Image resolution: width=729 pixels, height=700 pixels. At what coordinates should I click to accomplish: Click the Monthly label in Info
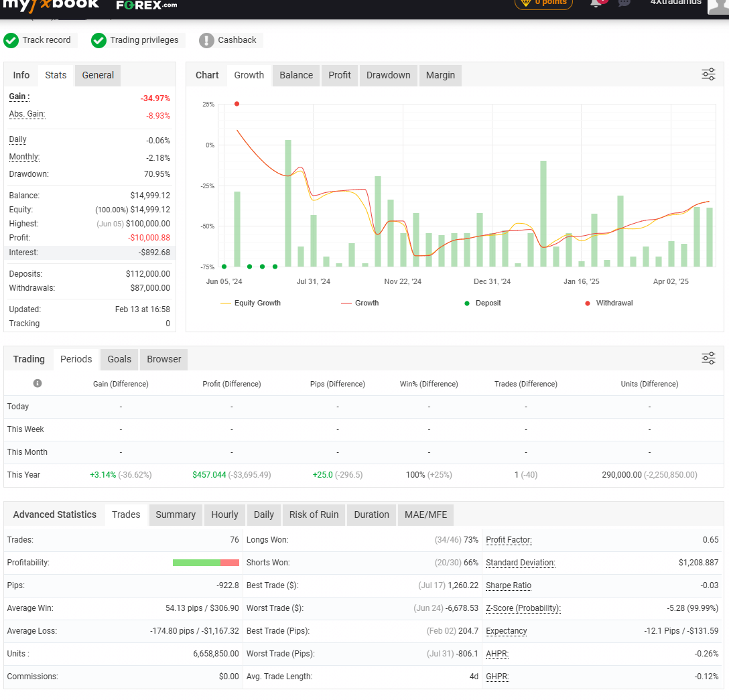(24, 157)
